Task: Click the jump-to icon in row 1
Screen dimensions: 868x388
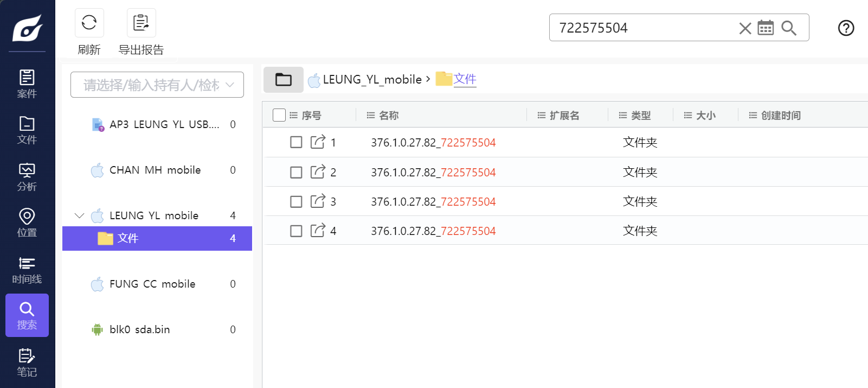Action: point(318,142)
